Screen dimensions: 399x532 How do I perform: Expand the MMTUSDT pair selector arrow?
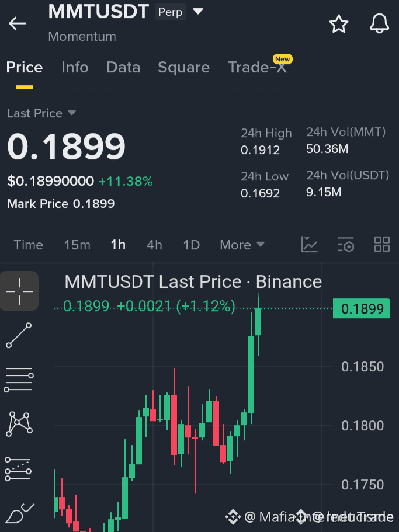pyautogui.click(x=198, y=12)
